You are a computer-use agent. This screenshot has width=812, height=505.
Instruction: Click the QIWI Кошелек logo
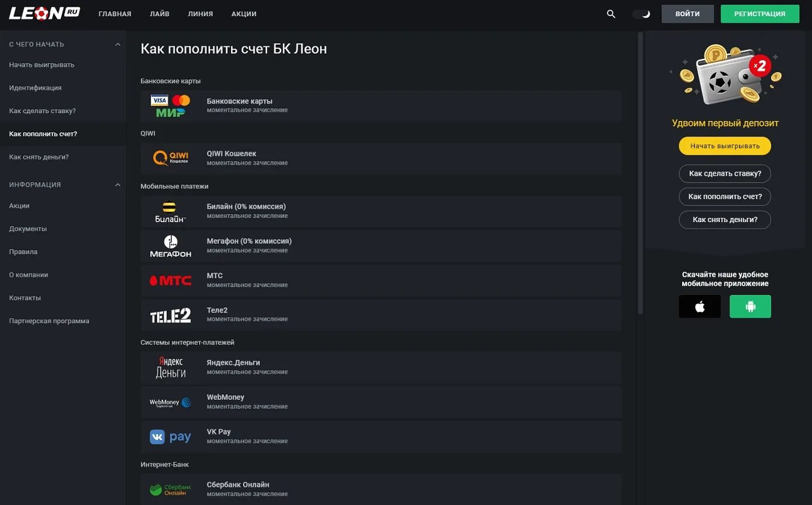170,158
